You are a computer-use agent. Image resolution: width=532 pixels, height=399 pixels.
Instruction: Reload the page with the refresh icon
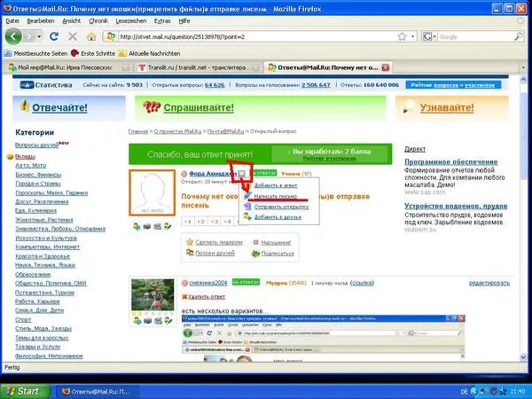tap(54, 36)
